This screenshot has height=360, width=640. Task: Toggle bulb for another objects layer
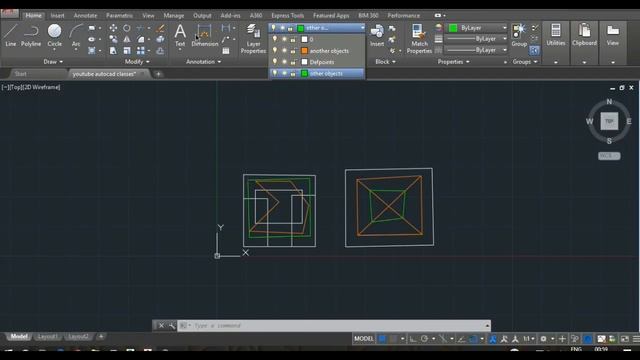[275, 51]
